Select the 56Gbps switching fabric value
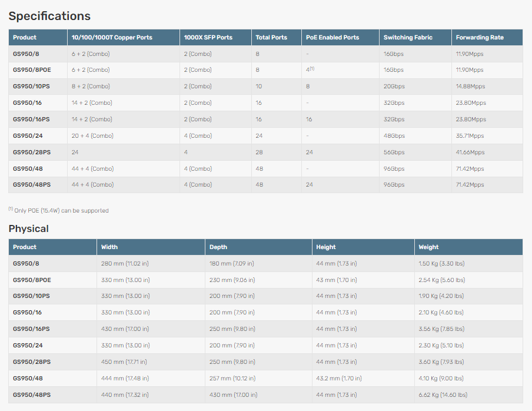Image resolution: width=532 pixels, height=411 pixels. (x=394, y=152)
